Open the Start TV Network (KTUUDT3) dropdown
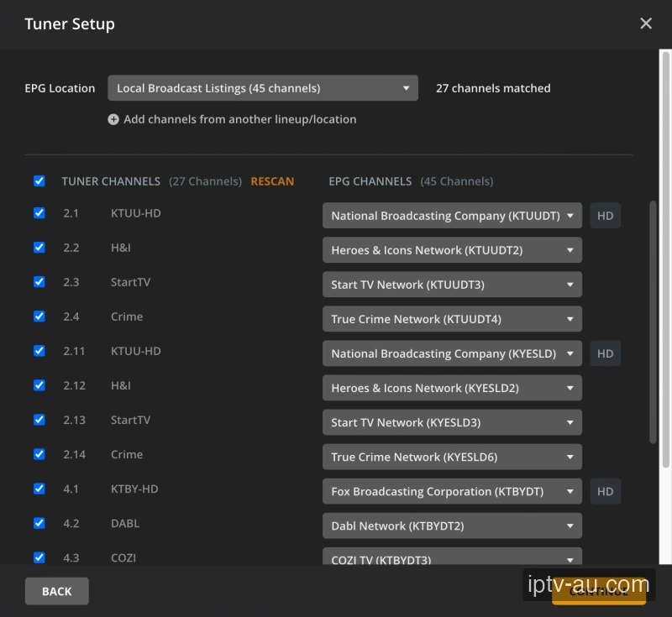This screenshot has height=617, width=672. pyautogui.click(x=452, y=285)
